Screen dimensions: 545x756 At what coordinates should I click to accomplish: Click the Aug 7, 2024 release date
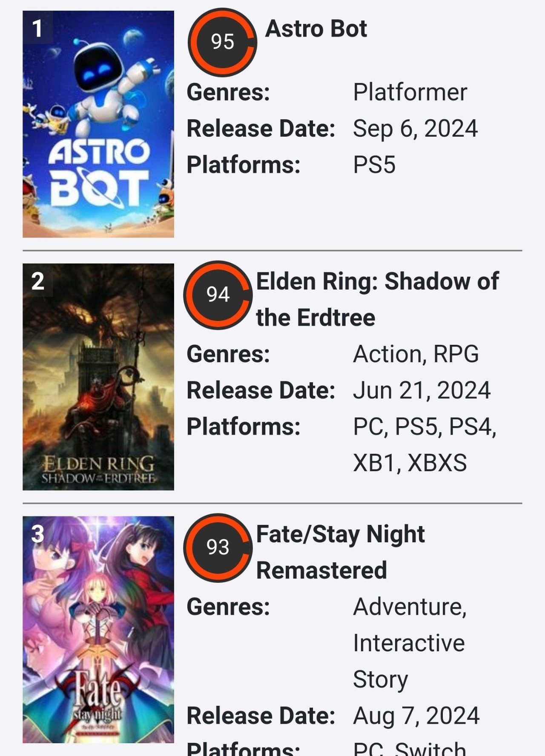[416, 716]
